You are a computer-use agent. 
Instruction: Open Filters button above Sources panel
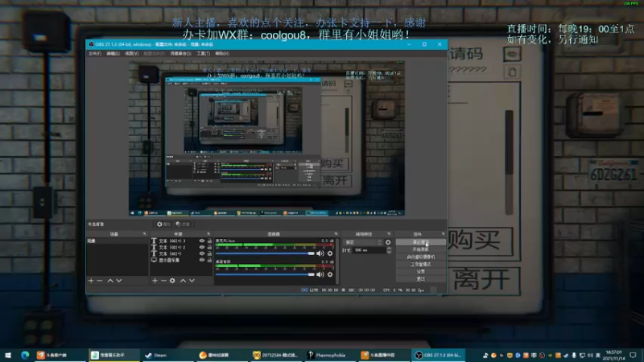pyautogui.click(x=183, y=224)
